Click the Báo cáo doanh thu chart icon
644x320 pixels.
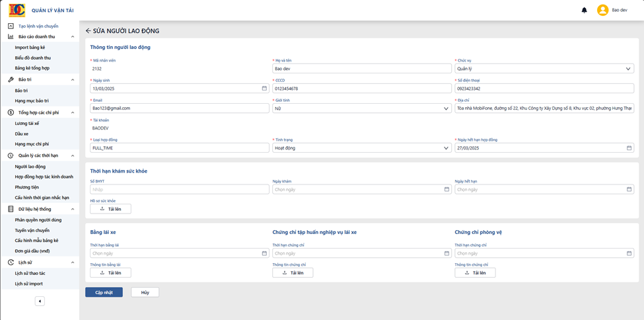pyautogui.click(x=11, y=36)
